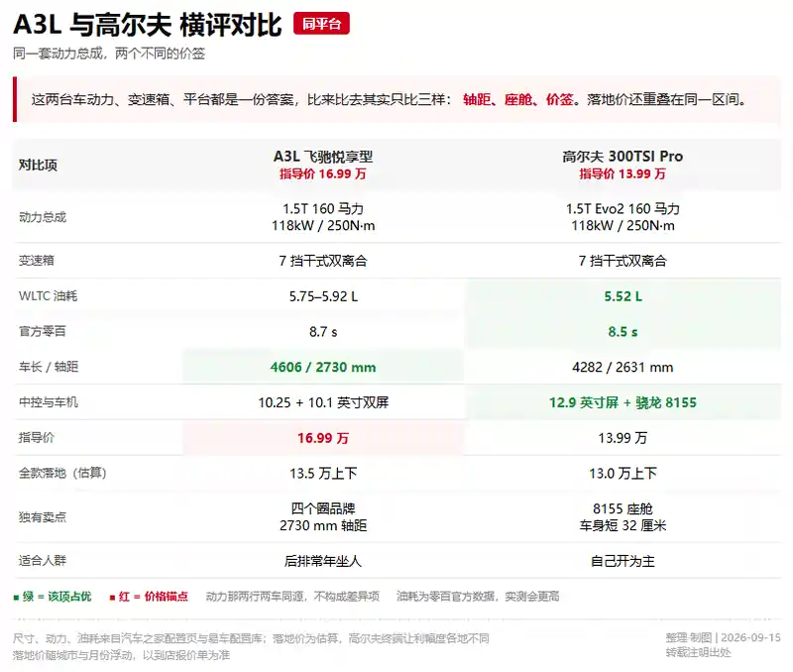Click the 变速箱 row label
The height and width of the screenshot is (672, 793).
[37, 261]
